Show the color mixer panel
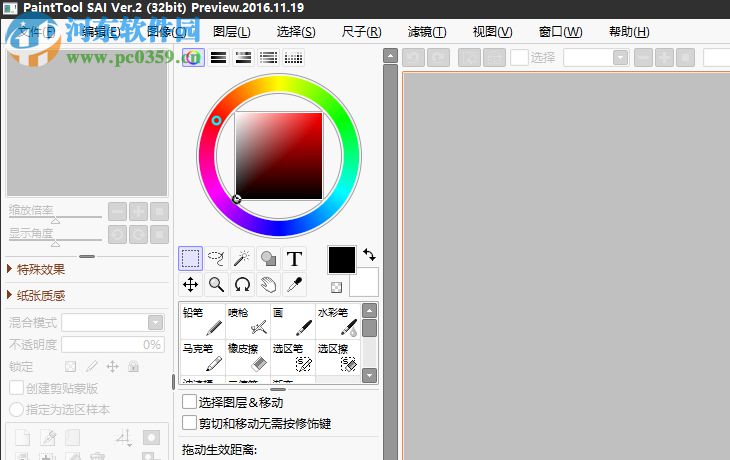 (x=269, y=58)
